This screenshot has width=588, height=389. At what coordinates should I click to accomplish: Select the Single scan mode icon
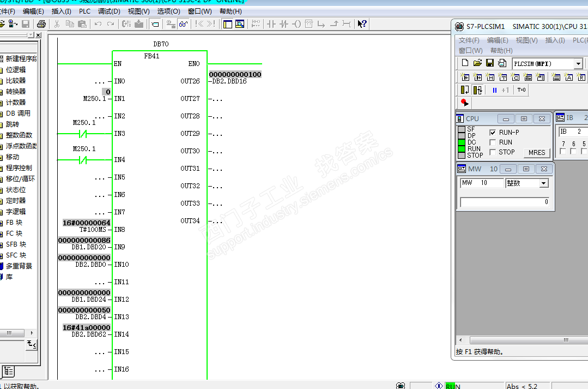pyautogui.click(x=465, y=89)
